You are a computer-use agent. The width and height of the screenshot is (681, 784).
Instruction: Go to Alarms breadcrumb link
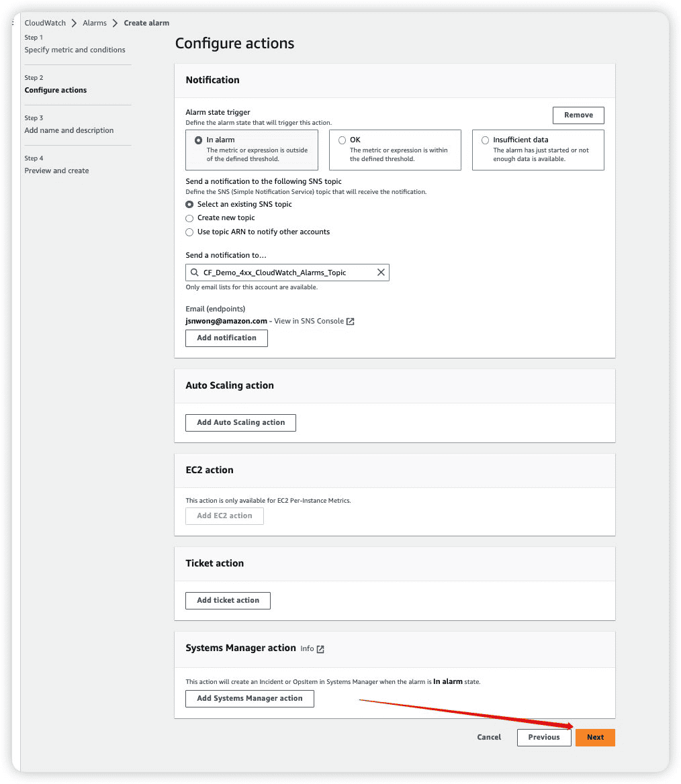(x=95, y=23)
